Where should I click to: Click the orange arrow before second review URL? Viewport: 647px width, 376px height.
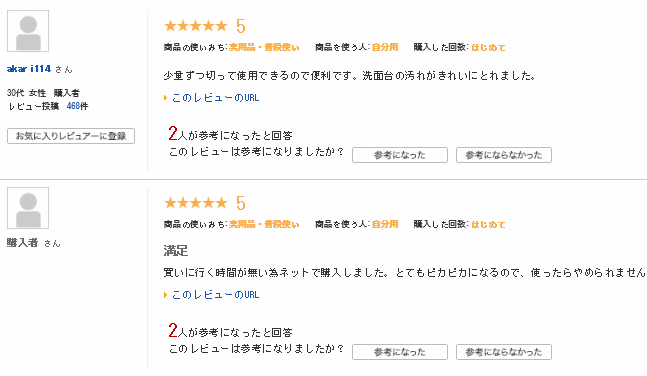[x=165, y=295]
